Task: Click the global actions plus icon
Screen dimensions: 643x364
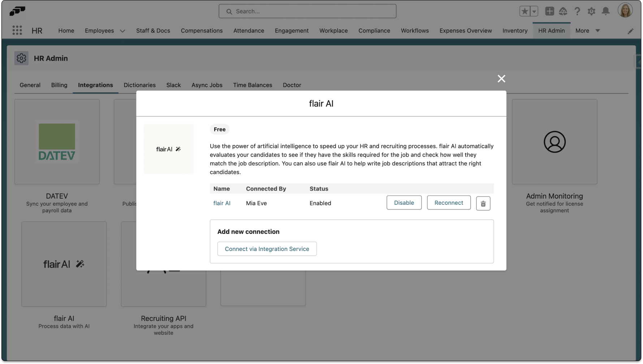Action: pos(549,12)
